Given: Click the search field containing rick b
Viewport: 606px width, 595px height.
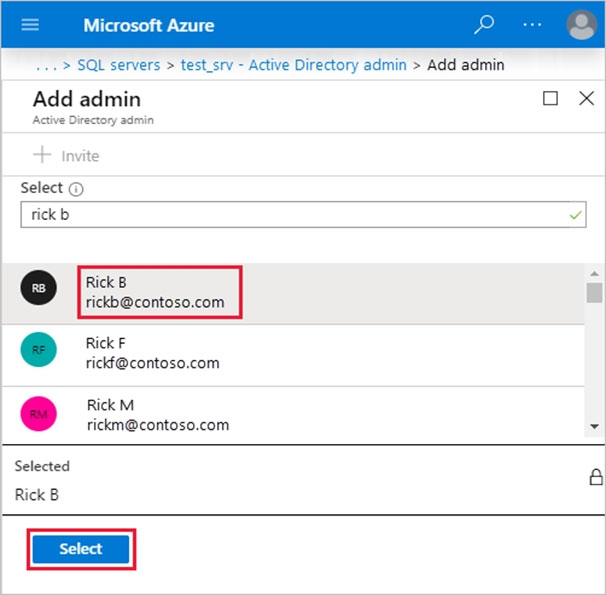Looking at the screenshot, I should pos(303,214).
